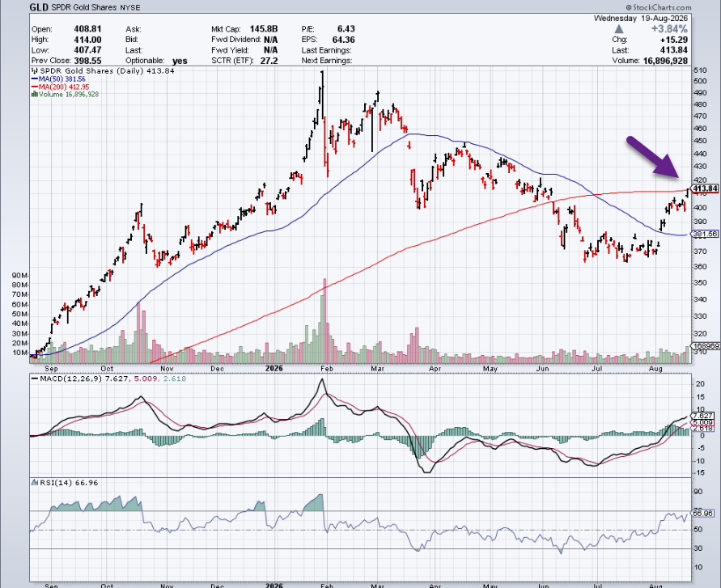Select the green Volume 16,896,928 legend entry

[65, 95]
